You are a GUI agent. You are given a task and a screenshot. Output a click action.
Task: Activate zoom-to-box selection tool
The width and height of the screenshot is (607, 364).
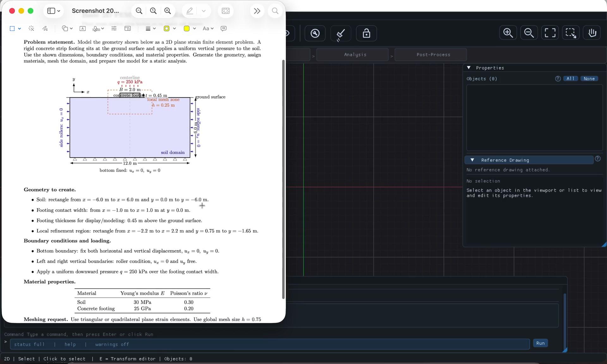571,33
